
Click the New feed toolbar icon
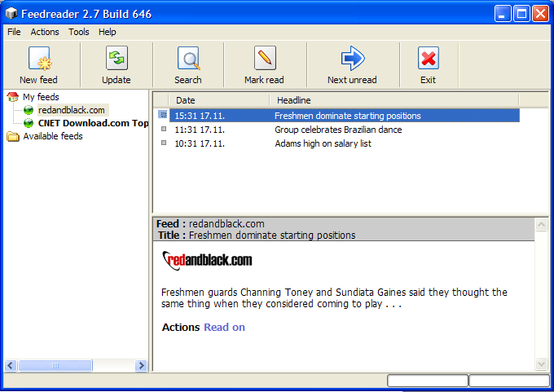click(x=40, y=59)
